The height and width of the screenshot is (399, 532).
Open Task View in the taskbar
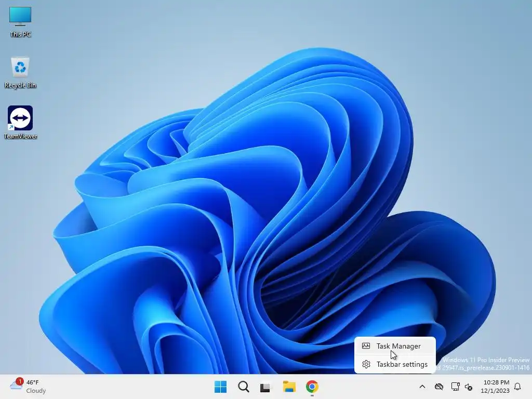coord(266,387)
